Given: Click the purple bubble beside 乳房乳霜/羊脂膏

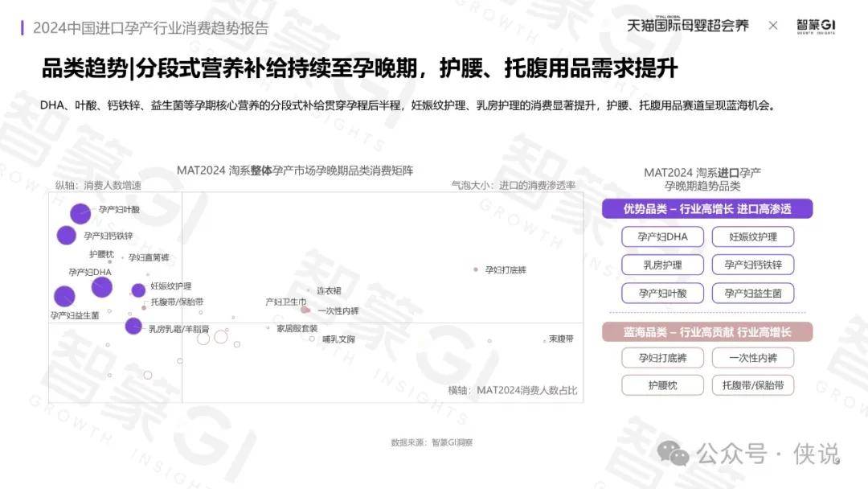Looking at the screenshot, I should 133,326.
